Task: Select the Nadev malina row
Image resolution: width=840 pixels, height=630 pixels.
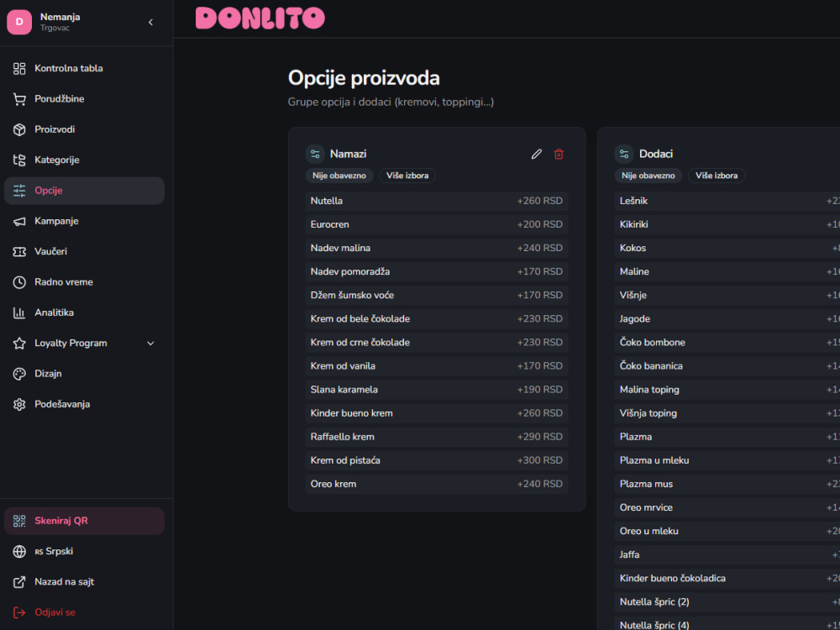Action: click(437, 248)
